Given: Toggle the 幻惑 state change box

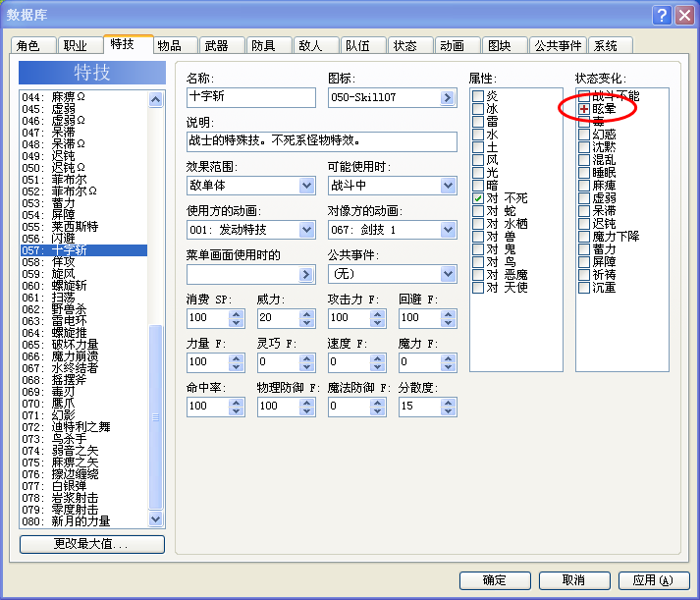Looking at the screenshot, I should click(x=584, y=135).
